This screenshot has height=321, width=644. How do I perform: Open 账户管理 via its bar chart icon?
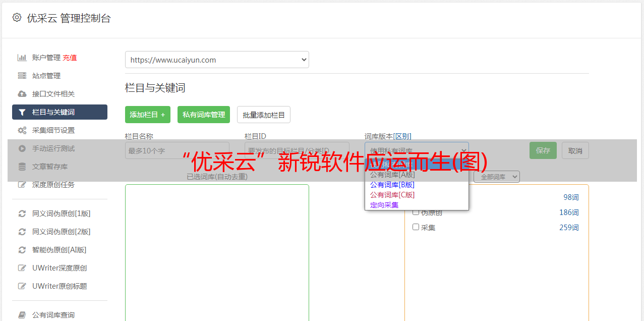[22, 58]
